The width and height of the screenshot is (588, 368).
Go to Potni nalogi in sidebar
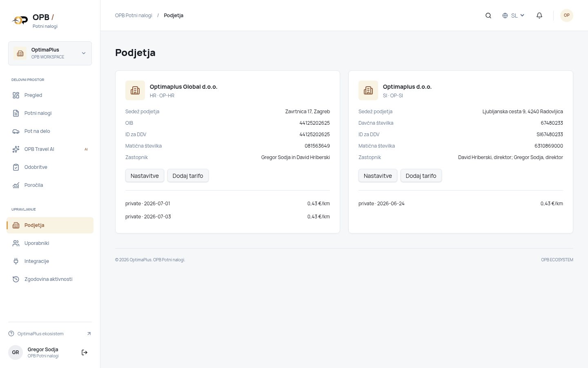pyautogui.click(x=50, y=113)
